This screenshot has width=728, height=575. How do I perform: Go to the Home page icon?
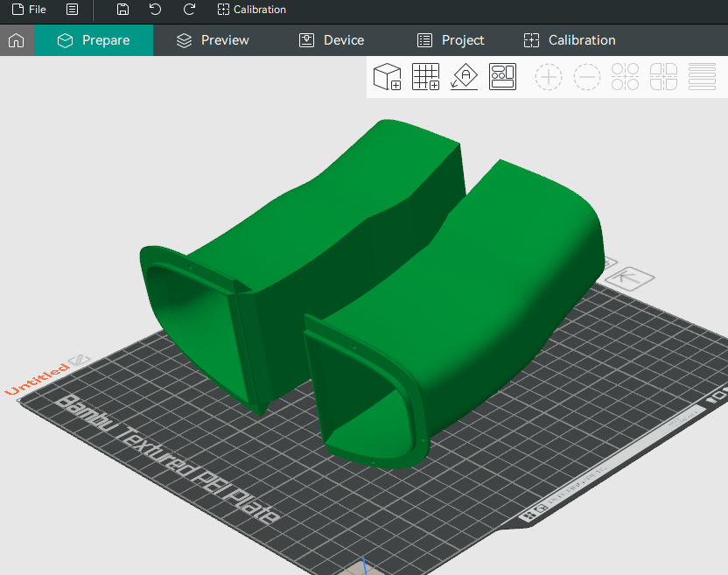(x=17, y=40)
